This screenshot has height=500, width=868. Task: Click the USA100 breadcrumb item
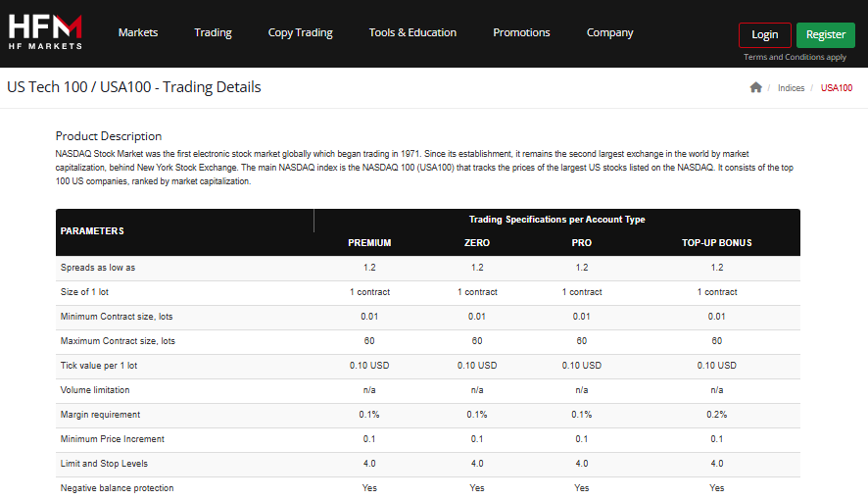coord(836,88)
